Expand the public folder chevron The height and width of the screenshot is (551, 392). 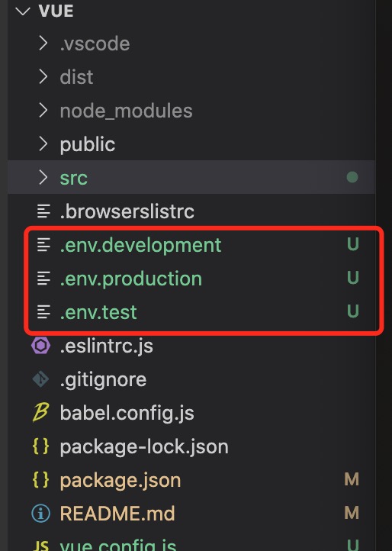[x=43, y=143]
